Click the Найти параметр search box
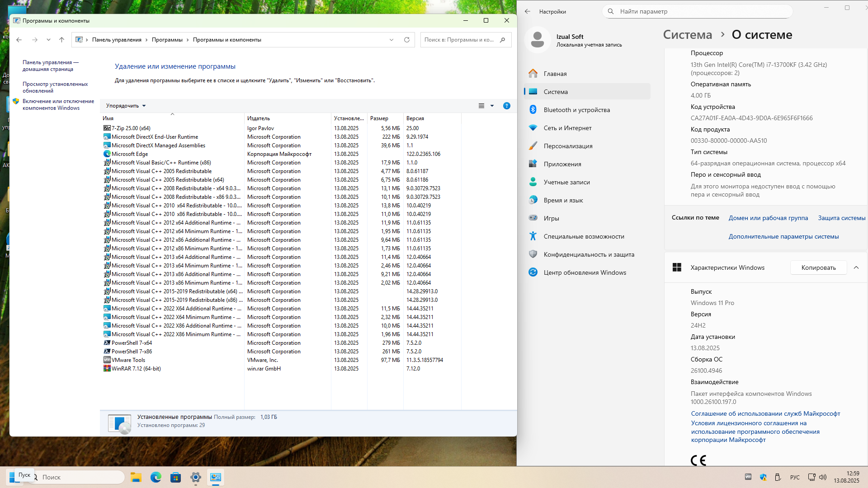Viewport: 868px width, 488px height. click(698, 11)
